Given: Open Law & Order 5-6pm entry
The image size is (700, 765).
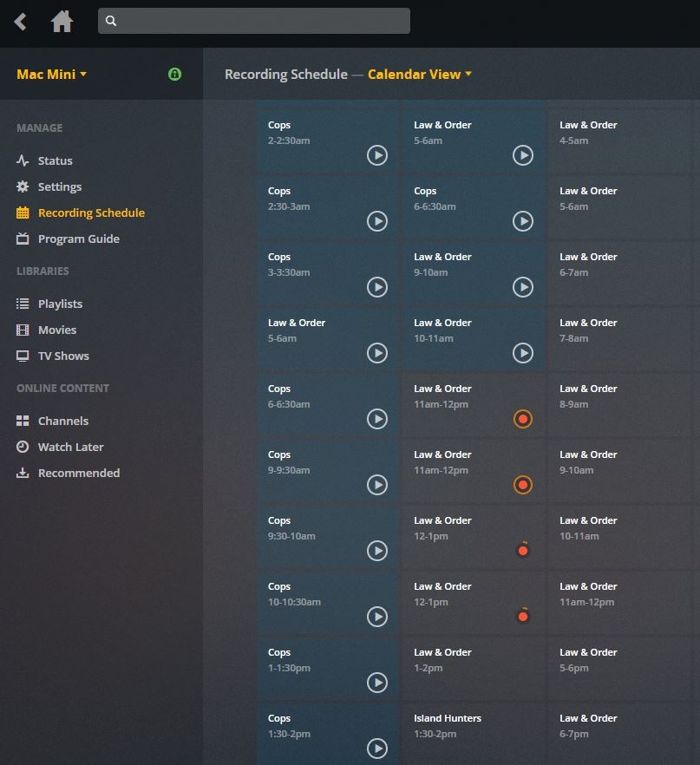Looking at the screenshot, I should [x=619, y=668].
